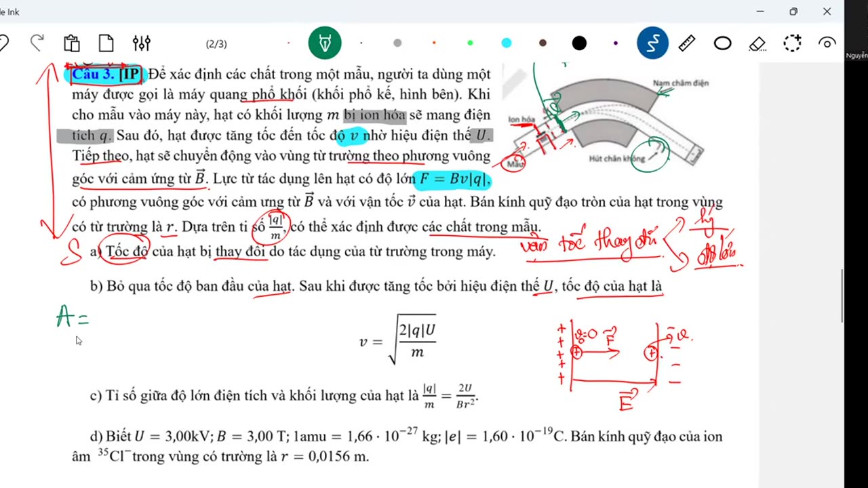Screen dimensions: 868x488
Task: Click the text 'Nam châm điện' in diagram
Action: point(681,83)
